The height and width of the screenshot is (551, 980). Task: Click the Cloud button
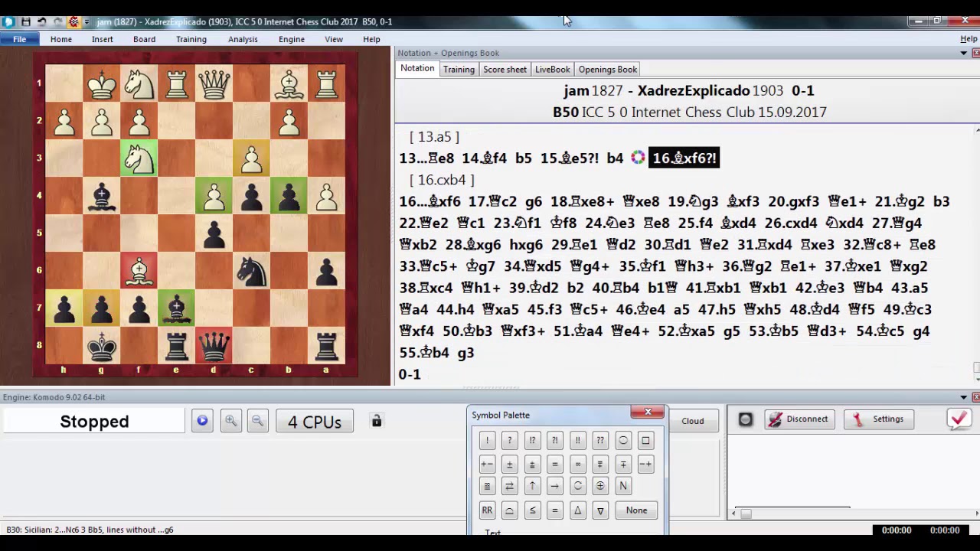693,421
